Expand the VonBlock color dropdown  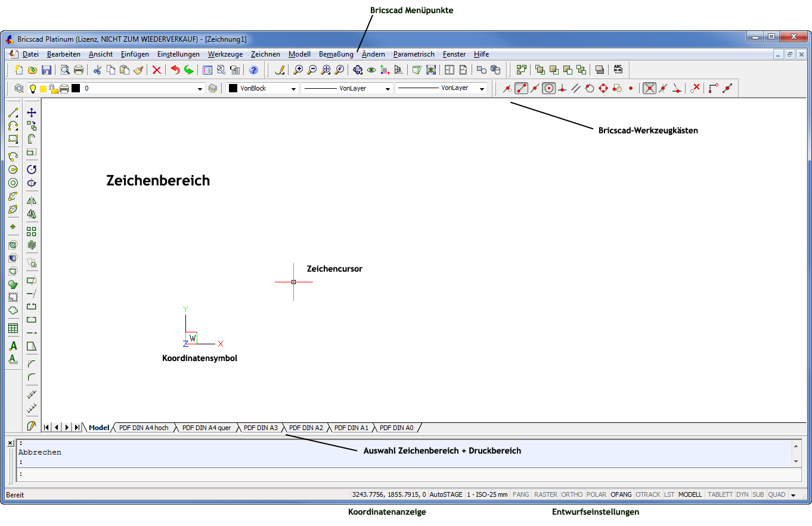[293, 89]
